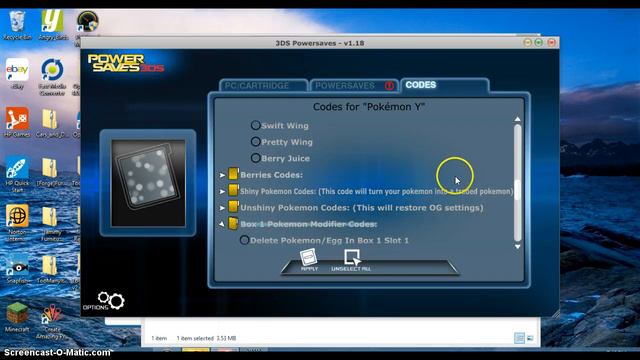The height and width of the screenshot is (360, 640).
Task: Select the Codes tab
Action: 444,85
